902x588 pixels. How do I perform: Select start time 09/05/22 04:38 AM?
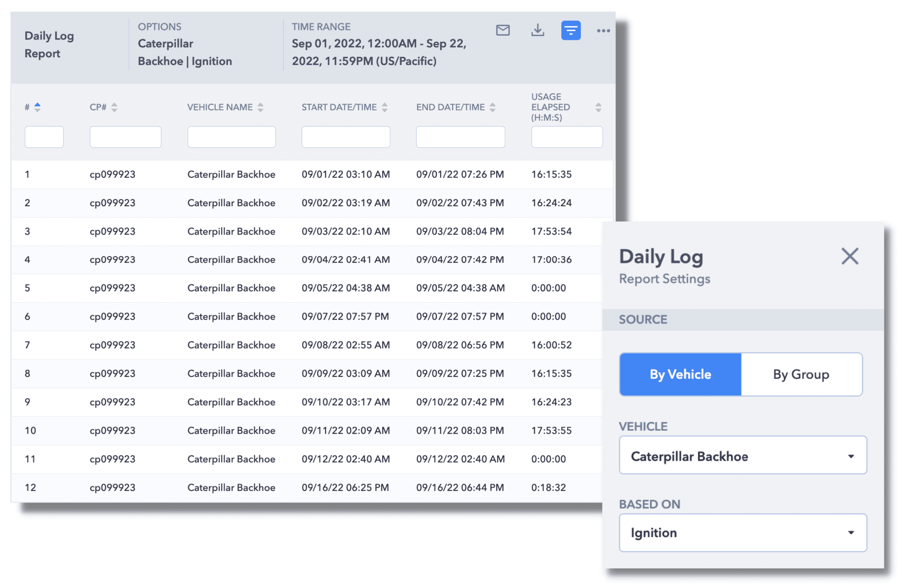[346, 288]
